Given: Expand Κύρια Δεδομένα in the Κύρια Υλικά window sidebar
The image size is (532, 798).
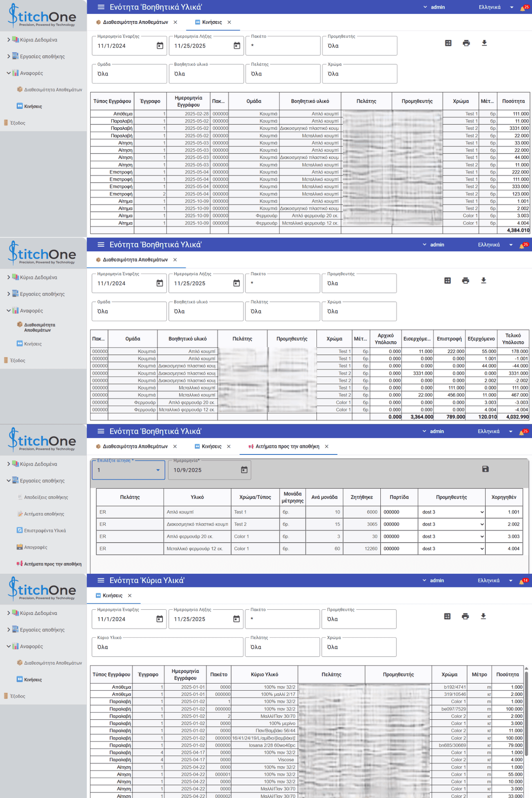Looking at the screenshot, I should tap(9, 613).
